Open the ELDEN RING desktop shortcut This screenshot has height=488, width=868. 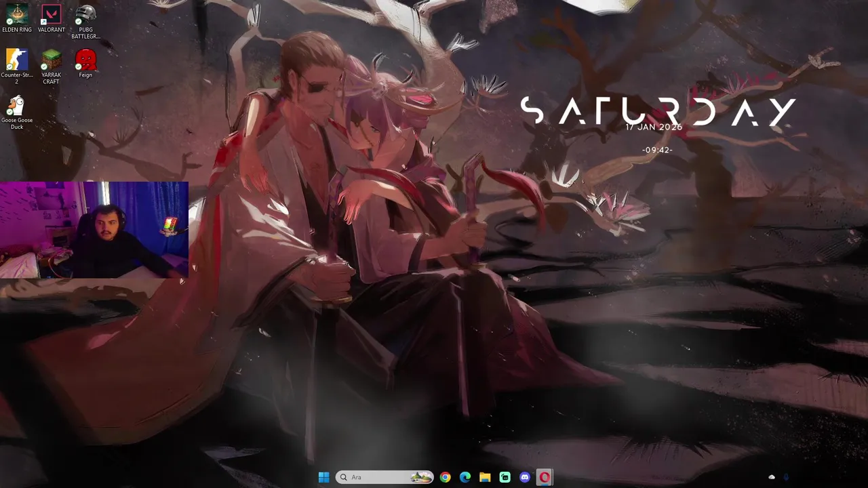tap(17, 18)
